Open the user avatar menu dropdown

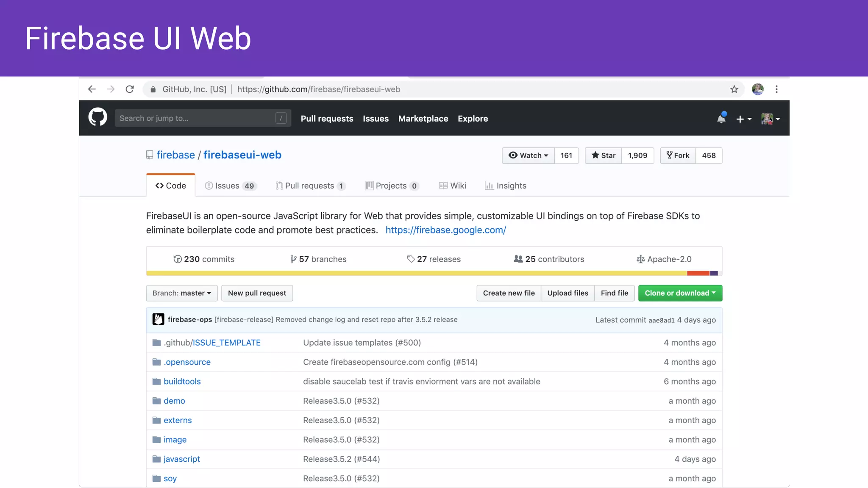click(771, 119)
